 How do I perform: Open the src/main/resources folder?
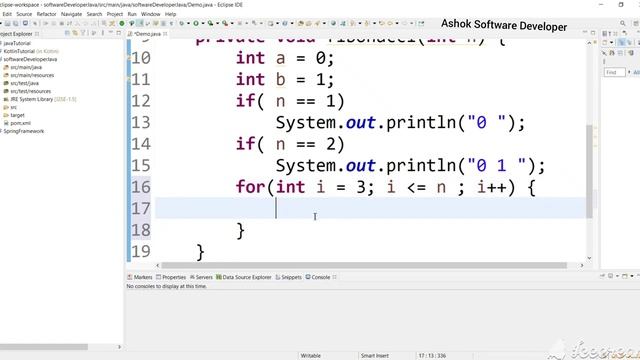[32, 75]
